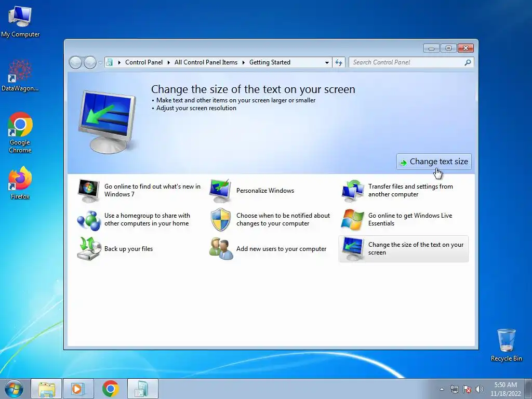Close the Getting Started window
This screenshot has height=399, width=532.
[465, 48]
